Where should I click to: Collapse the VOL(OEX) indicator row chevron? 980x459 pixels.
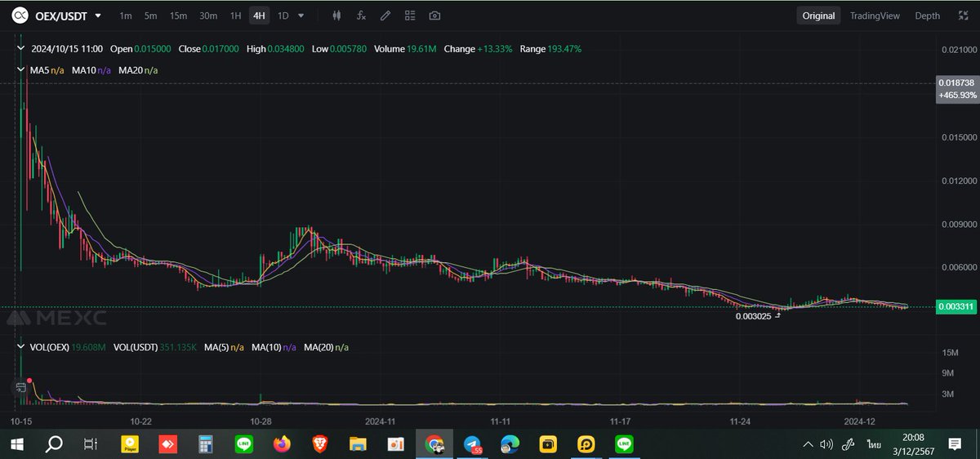pos(21,347)
